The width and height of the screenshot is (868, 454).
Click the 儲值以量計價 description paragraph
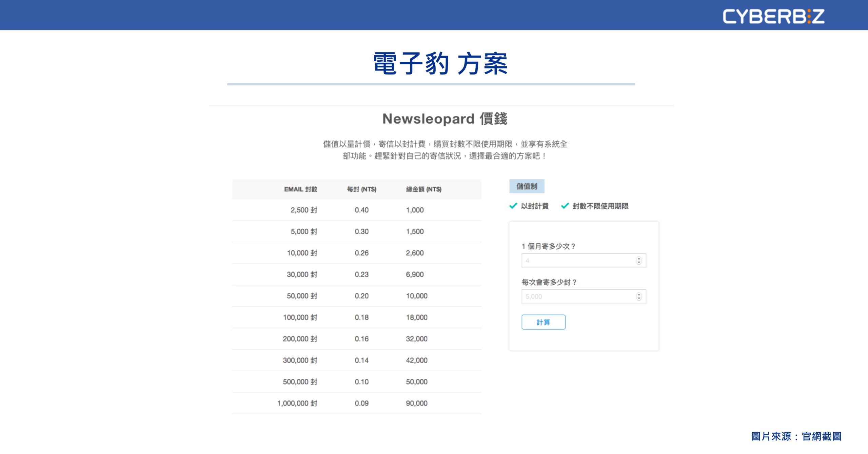point(445,150)
